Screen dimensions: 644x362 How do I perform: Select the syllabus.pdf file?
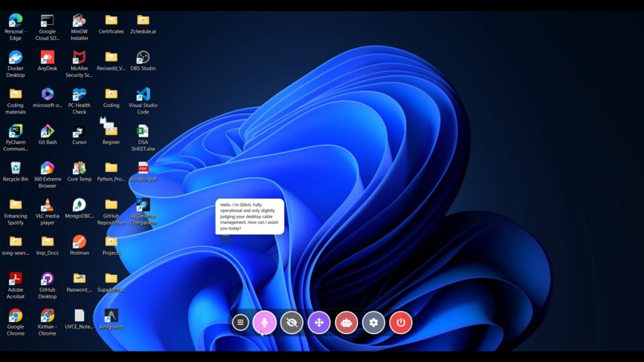[x=143, y=172]
